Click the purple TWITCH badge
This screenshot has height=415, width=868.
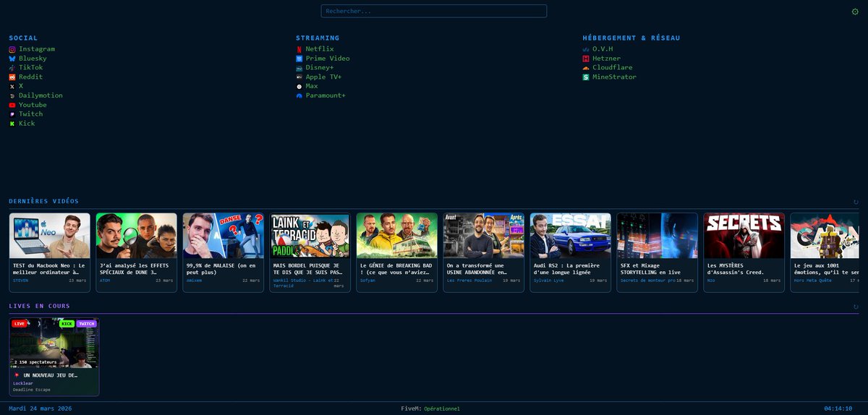[x=86, y=324]
